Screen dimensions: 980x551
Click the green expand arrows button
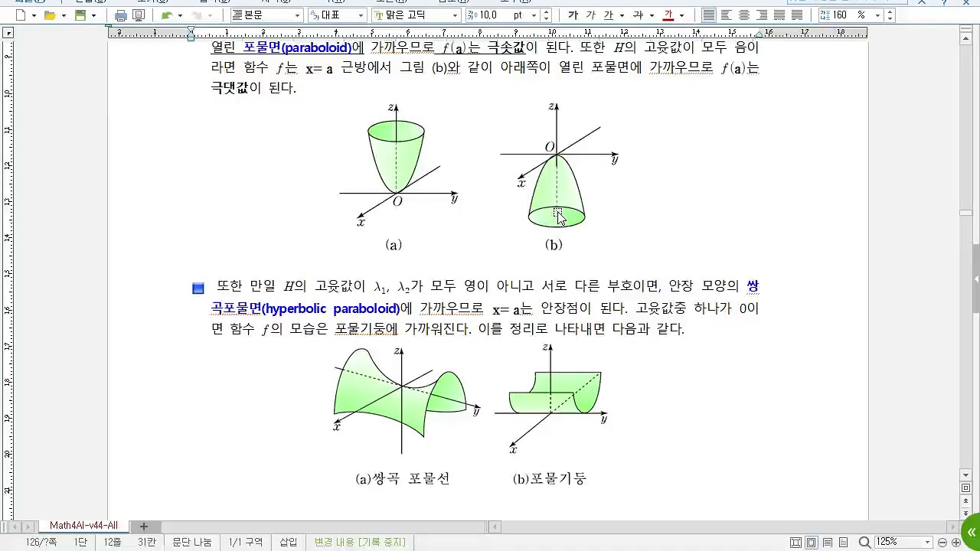[x=971, y=531]
